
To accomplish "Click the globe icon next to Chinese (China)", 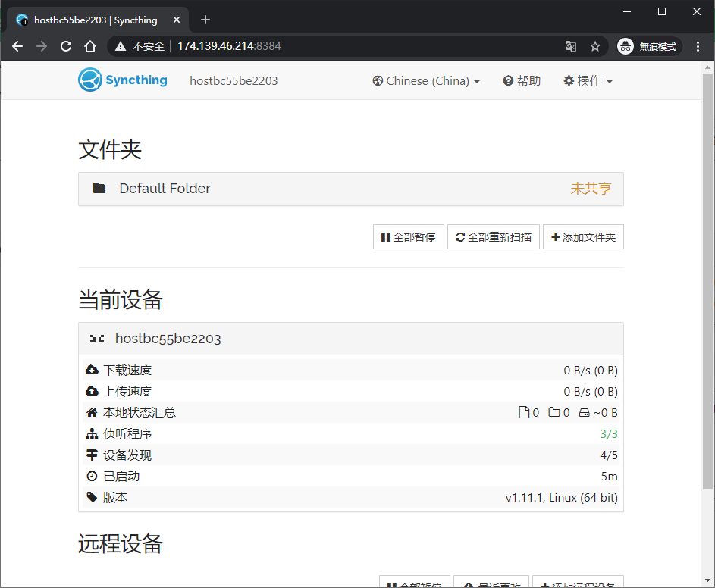I will [378, 80].
